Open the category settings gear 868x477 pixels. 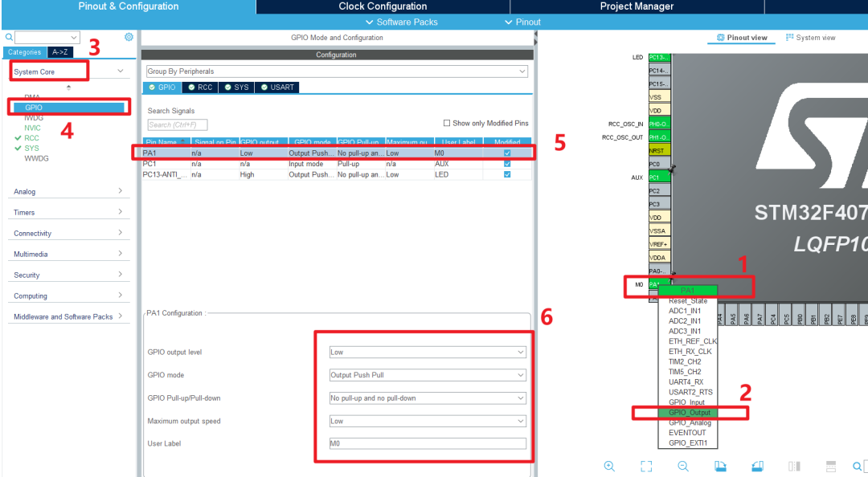(129, 36)
